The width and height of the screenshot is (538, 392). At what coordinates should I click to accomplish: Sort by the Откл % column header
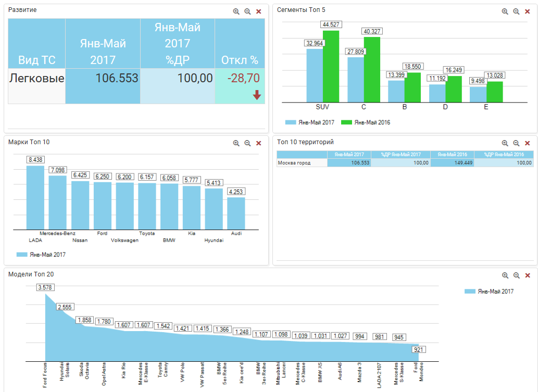click(x=240, y=60)
